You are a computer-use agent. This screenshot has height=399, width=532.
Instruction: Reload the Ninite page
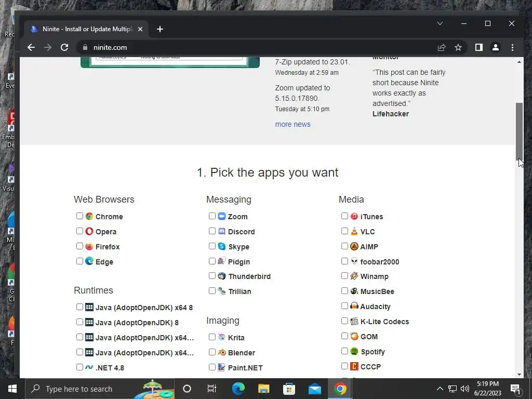click(64, 47)
